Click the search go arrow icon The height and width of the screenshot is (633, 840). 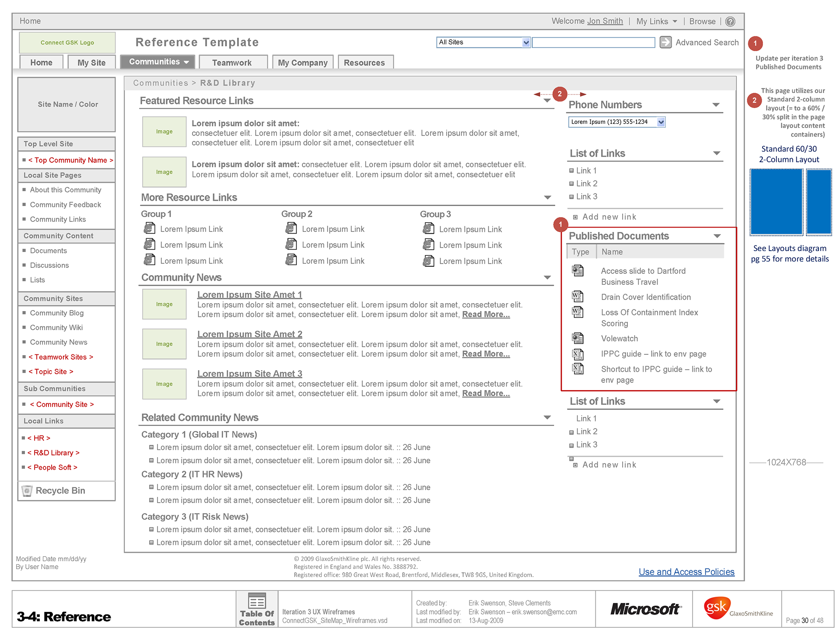(665, 42)
